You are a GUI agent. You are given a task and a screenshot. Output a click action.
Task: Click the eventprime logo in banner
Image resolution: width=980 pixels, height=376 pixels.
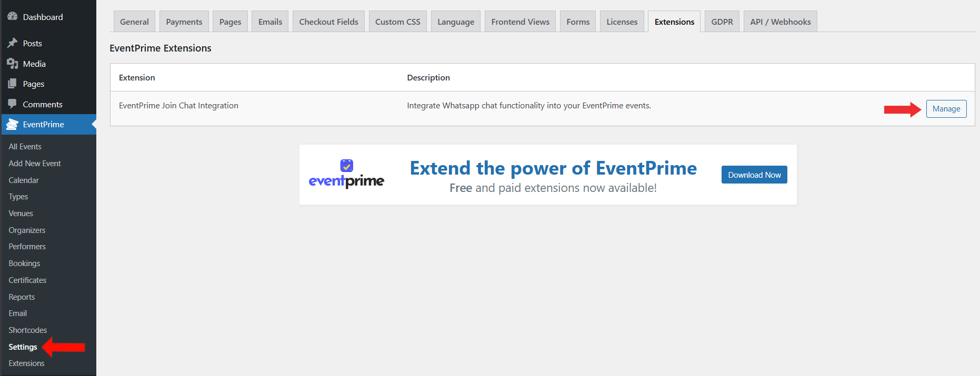[x=346, y=175]
